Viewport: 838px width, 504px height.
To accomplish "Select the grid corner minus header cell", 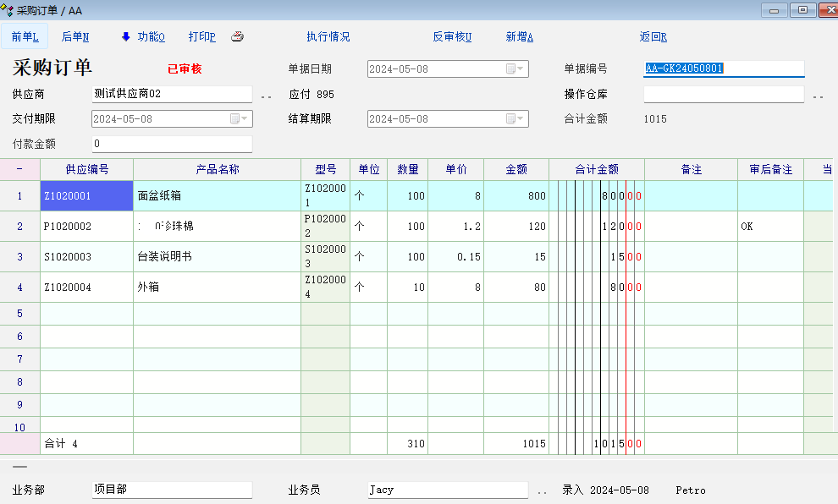I will 19,169.
